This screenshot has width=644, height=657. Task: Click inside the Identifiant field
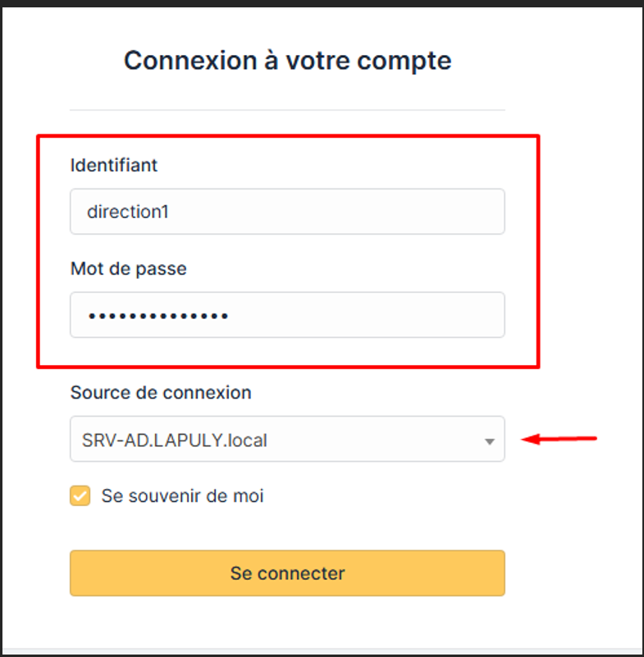coord(287,212)
